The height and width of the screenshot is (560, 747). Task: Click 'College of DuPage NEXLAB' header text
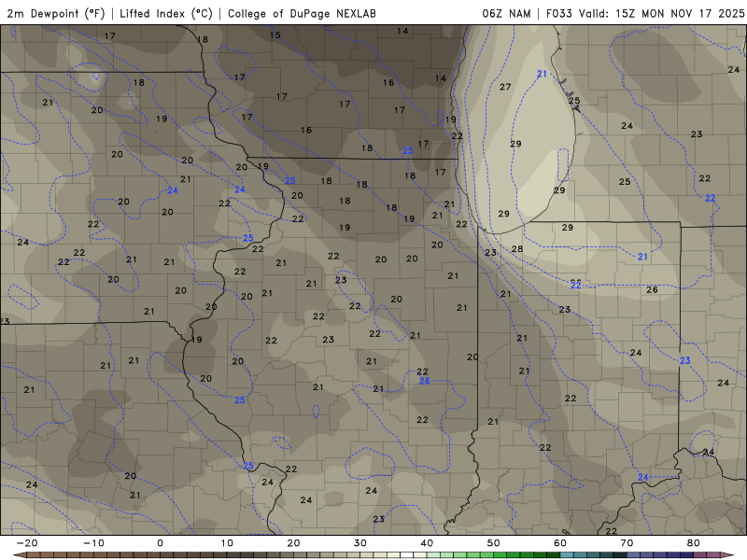(302, 13)
